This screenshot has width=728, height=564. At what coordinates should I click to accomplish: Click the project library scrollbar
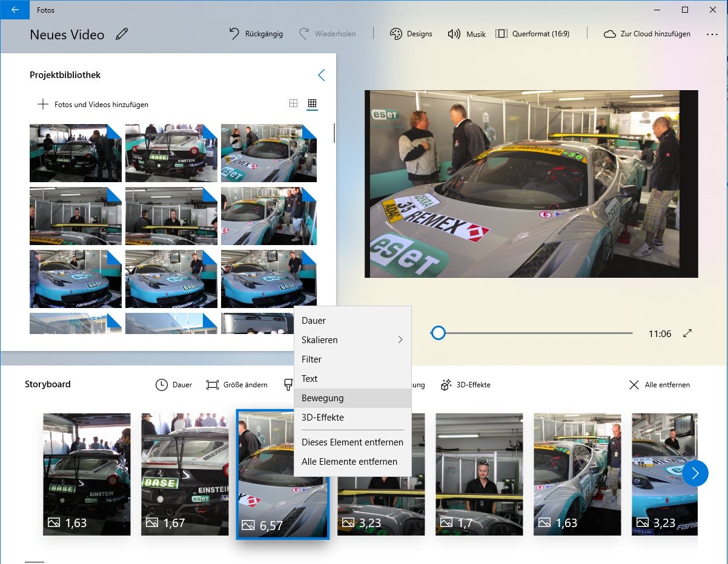click(334, 133)
